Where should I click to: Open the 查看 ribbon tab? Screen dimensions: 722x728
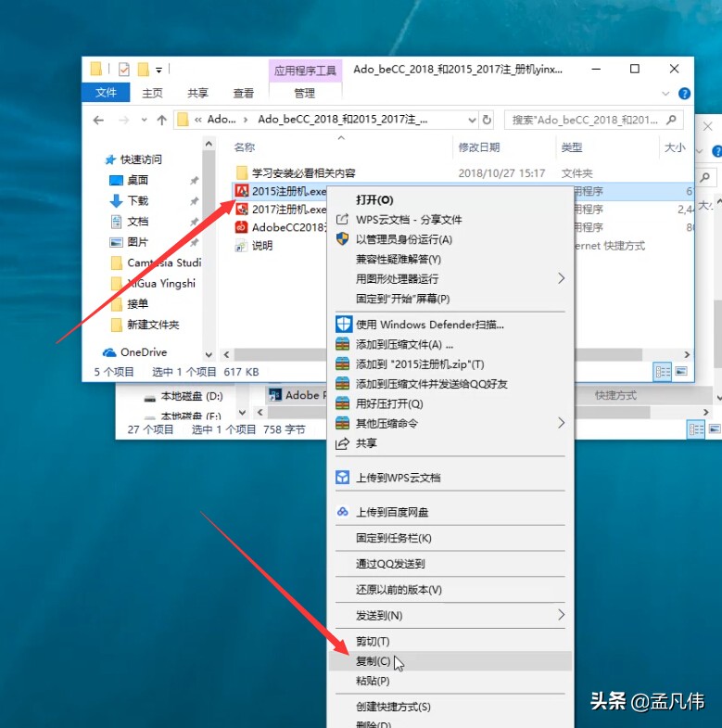243,93
